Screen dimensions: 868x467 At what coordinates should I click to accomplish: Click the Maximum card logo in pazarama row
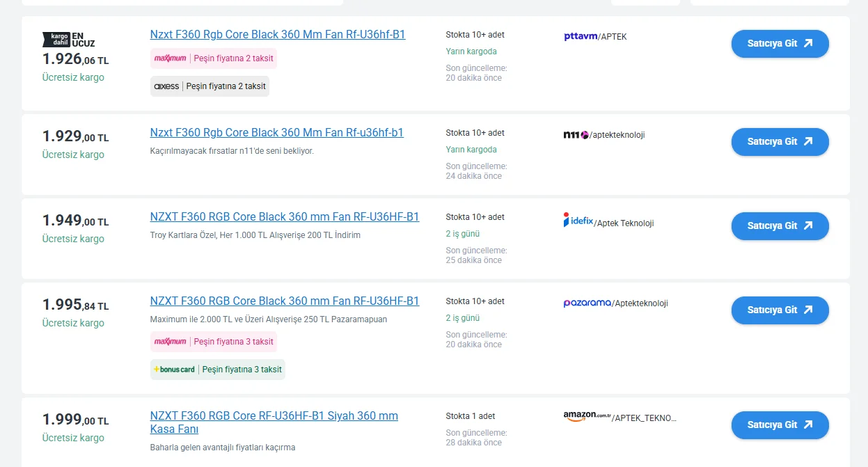coord(171,342)
